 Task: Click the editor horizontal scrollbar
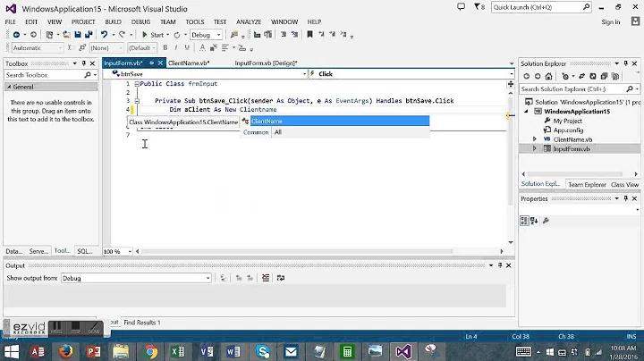point(297,251)
